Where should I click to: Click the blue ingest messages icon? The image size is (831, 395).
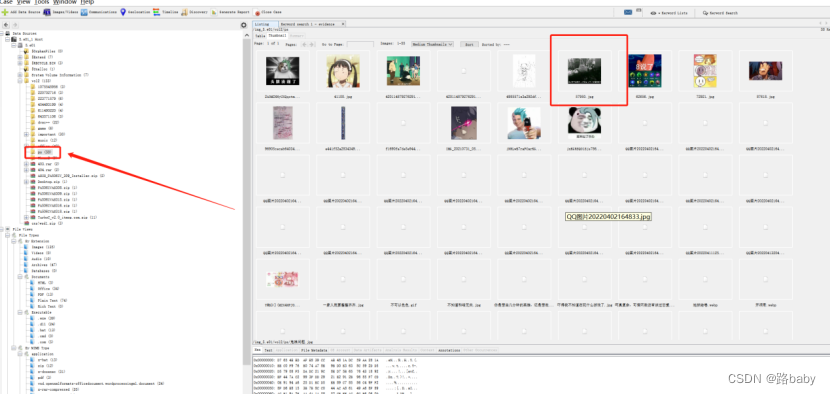pyautogui.click(x=628, y=12)
